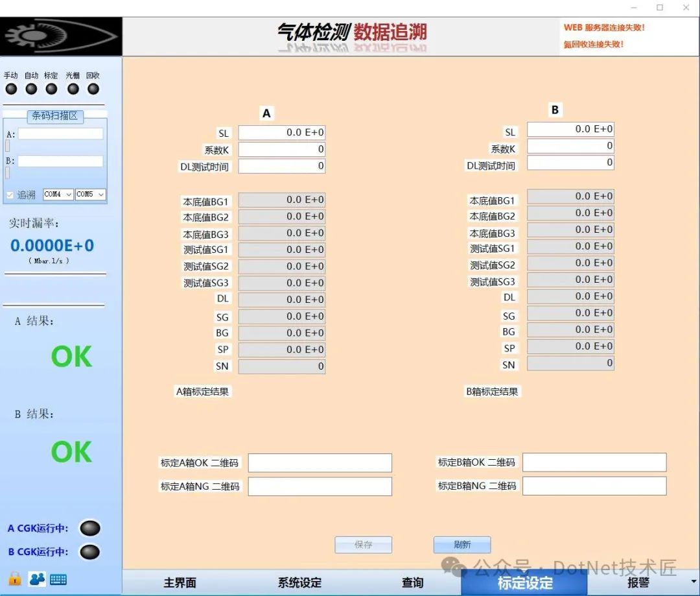The height and width of the screenshot is (596, 700).
Task: Click the 刷新 button
Action: [x=462, y=545]
